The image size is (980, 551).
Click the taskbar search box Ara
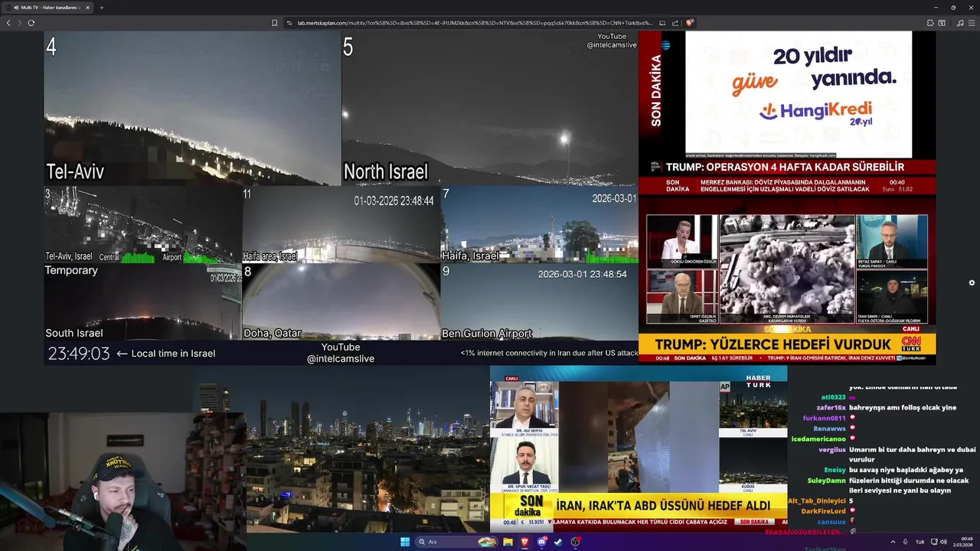pos(456,542)
